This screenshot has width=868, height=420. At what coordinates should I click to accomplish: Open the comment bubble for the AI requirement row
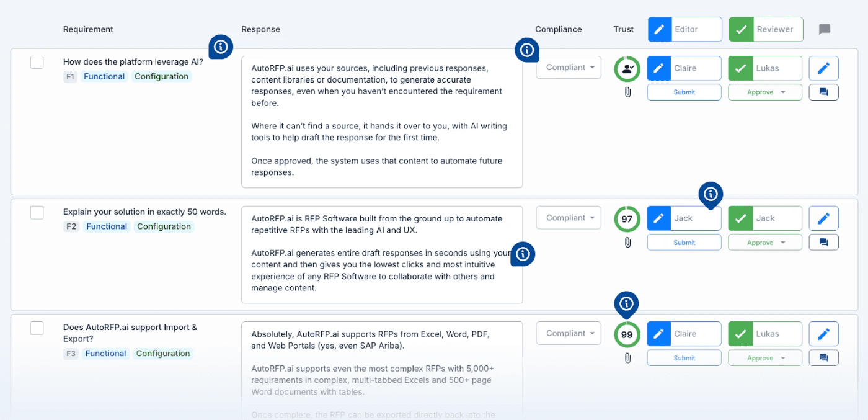click(823, 92)
